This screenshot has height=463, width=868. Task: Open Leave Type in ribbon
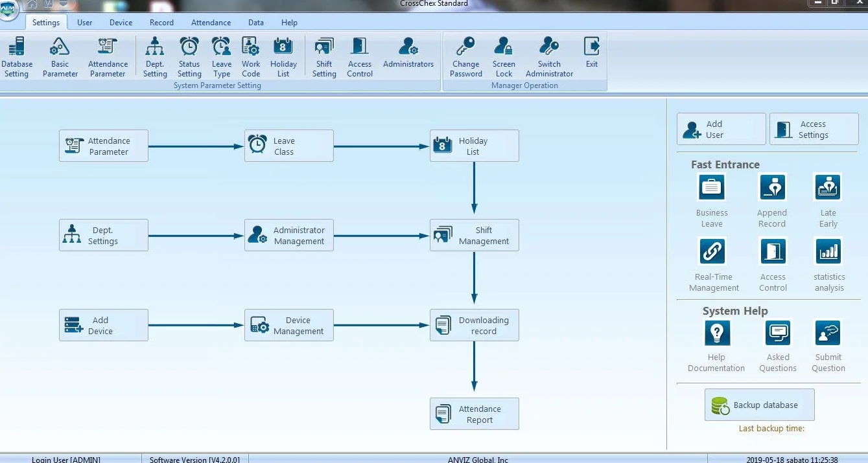click(222, 57)
